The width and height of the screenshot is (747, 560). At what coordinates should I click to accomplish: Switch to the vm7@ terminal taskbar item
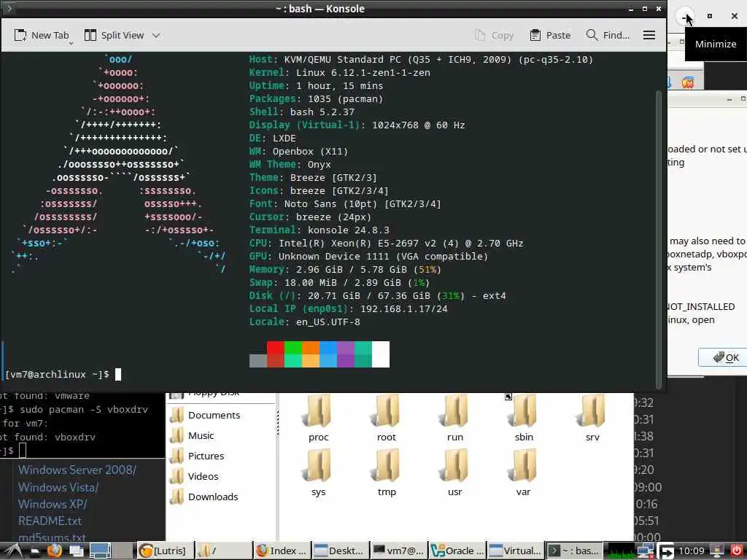point(399,551)
